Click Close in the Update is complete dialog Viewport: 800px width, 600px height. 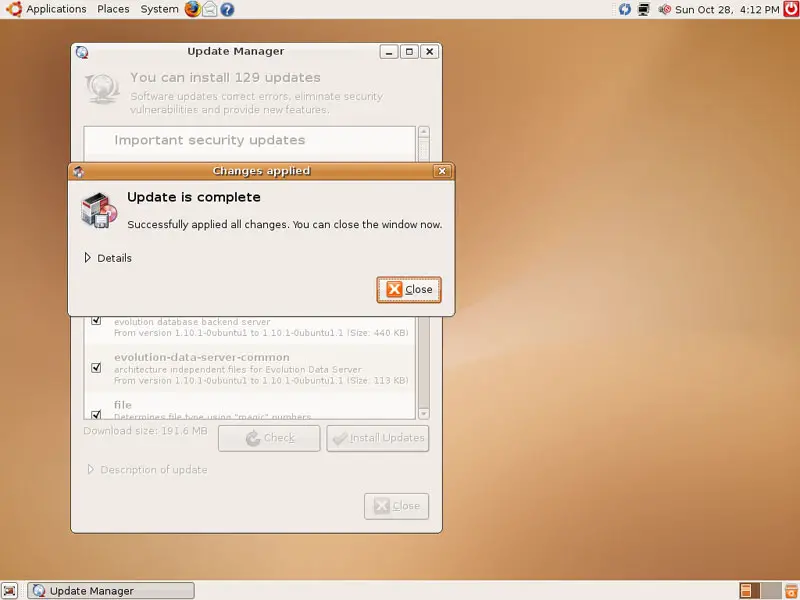pyautogui.click(x=409, y=290)
